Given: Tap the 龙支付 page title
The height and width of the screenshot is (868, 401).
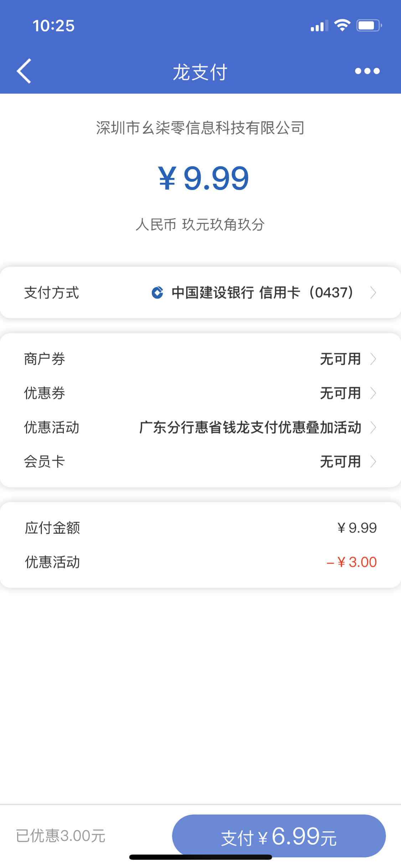Looking at the screenshot, I should (200, 72).
